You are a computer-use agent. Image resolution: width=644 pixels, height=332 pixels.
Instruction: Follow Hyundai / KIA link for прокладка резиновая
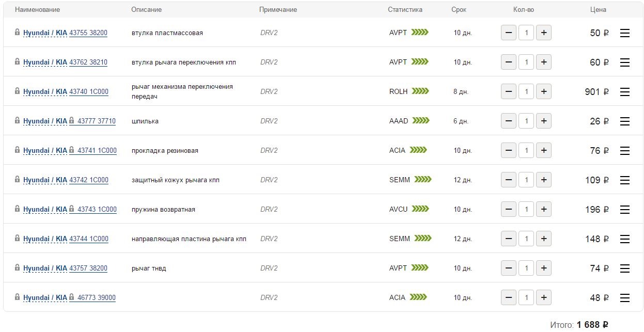45,151
